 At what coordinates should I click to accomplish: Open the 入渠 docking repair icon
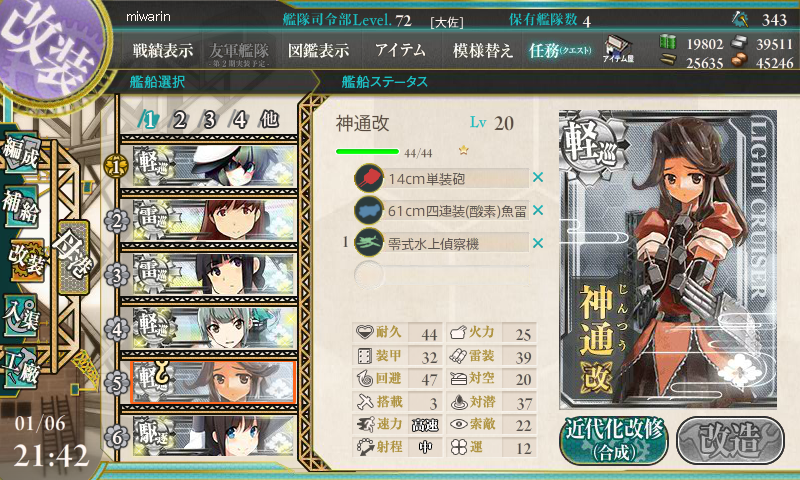point(20,316)
